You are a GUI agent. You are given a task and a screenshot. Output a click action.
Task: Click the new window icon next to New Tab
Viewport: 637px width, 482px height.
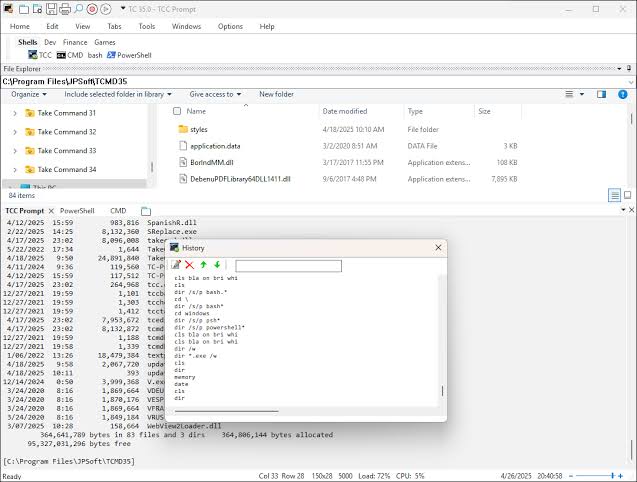37,9
